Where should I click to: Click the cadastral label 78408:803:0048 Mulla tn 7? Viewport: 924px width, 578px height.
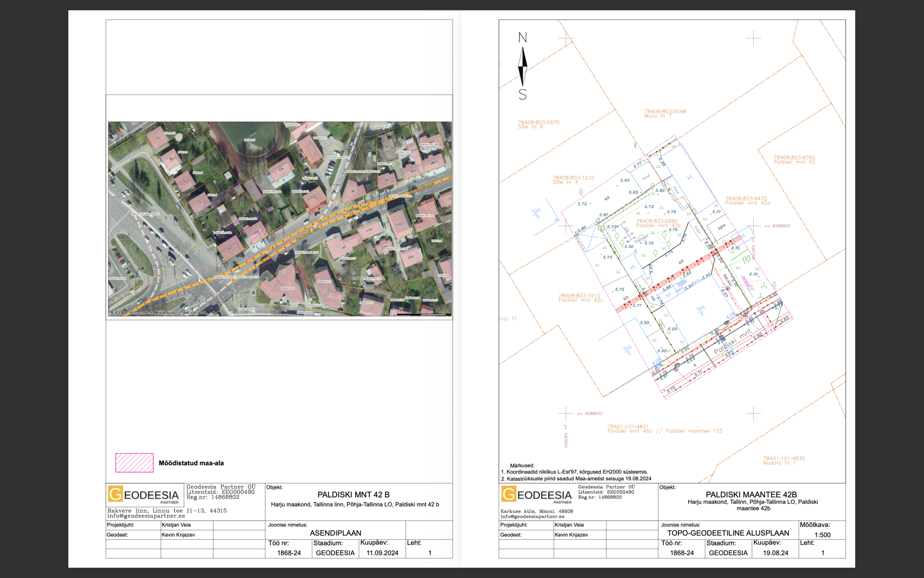coord(665,114)
